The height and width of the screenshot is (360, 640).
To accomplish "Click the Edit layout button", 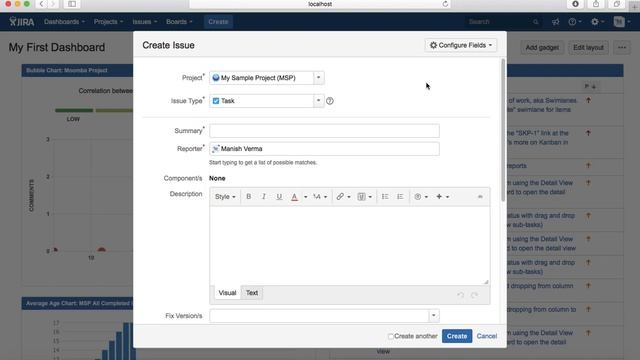I will [588, 47].
